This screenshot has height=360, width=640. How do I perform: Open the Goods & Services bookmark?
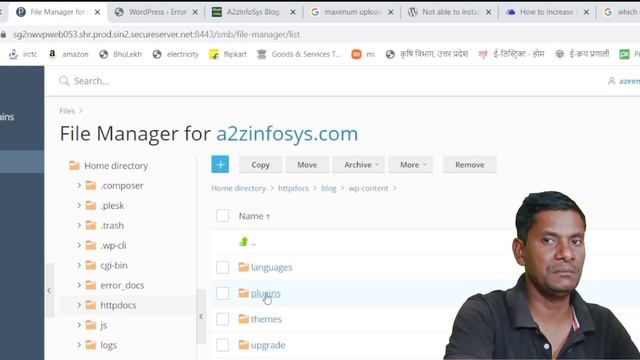click(x=299, y=54)
